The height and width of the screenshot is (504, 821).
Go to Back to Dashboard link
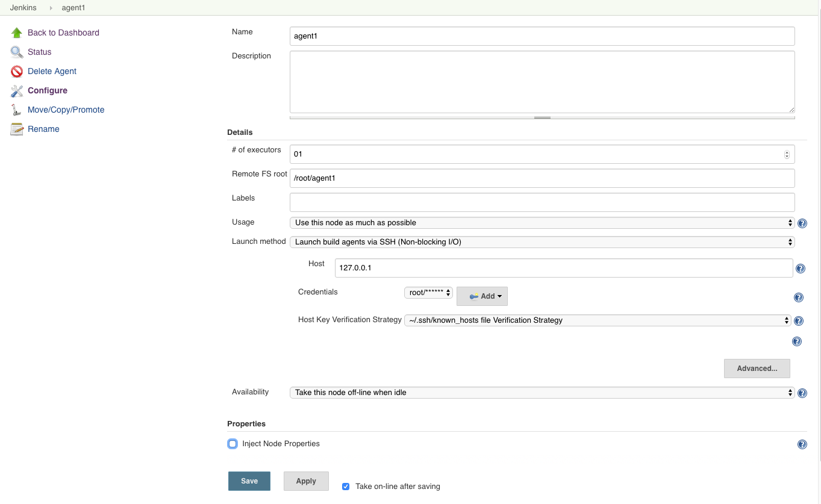tap(63, 33)
